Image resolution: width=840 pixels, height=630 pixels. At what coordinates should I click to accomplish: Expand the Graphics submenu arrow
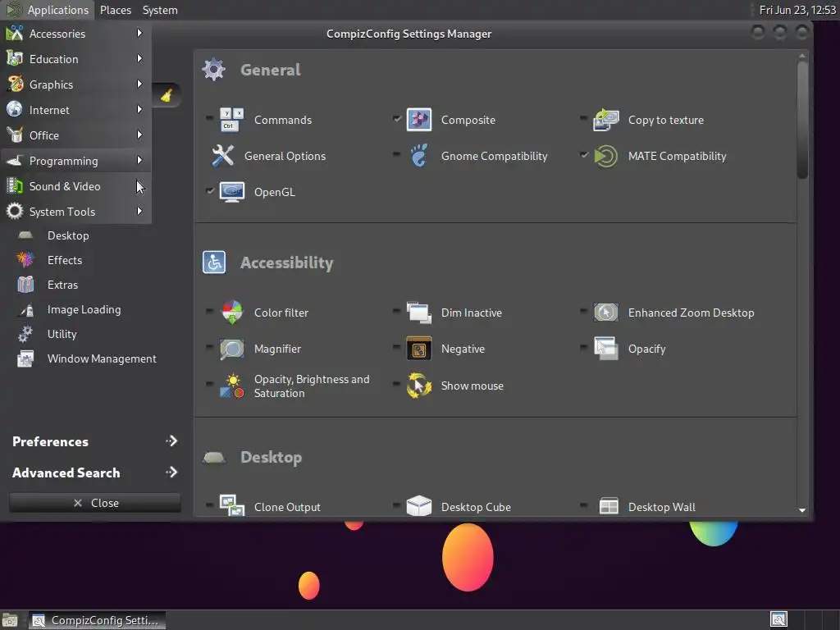coord(139,84)
